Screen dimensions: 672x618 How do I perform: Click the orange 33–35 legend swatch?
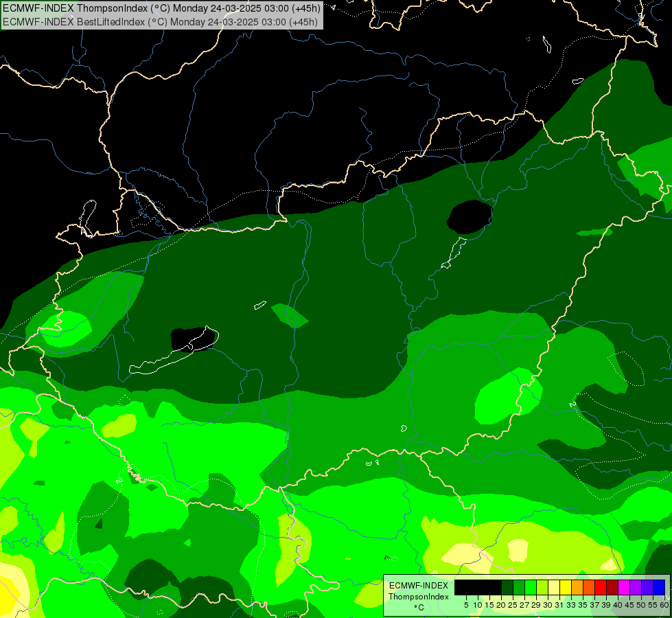pyautogui.click(x=577, y=587)
